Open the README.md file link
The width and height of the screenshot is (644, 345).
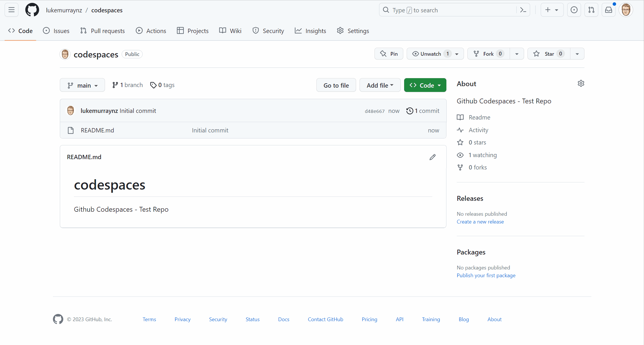(x=98, y=130)
